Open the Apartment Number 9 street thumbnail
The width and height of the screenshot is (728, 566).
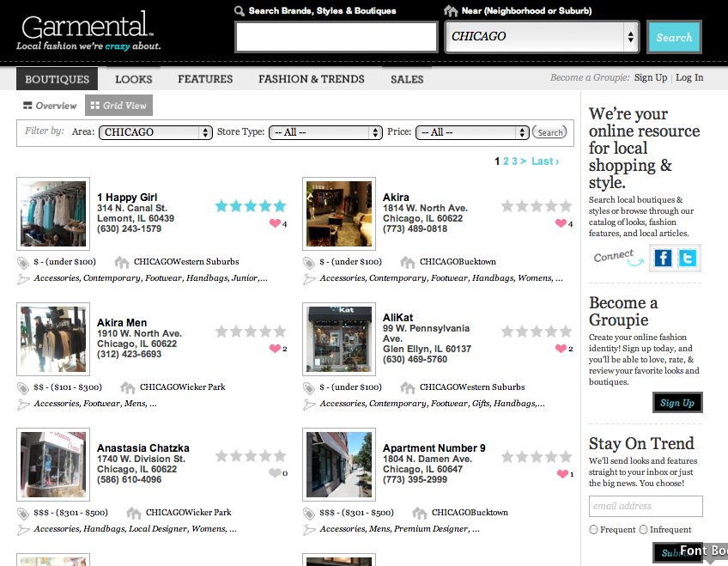[339, 465]
